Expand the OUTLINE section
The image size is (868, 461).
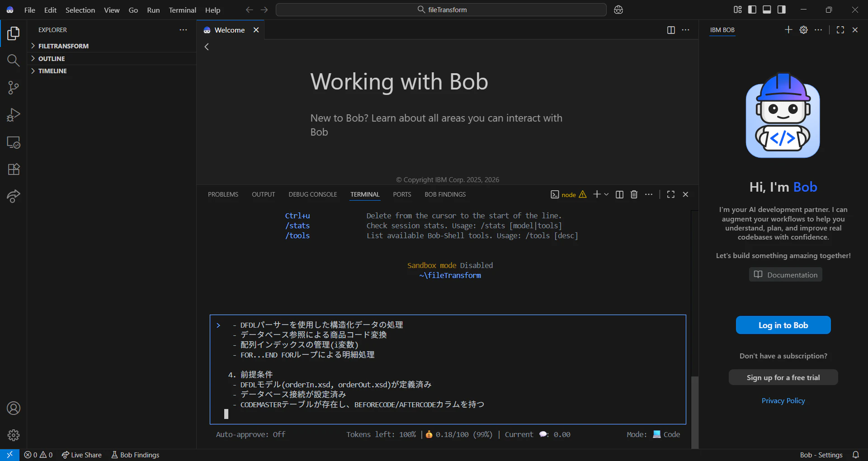point(112,59)
